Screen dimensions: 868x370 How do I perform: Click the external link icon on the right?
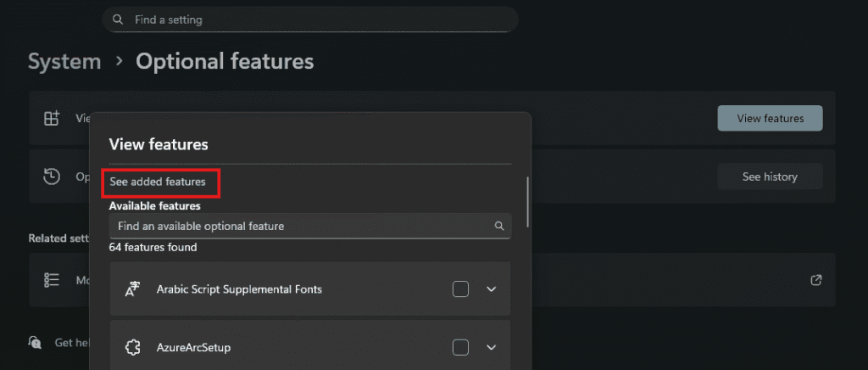(815, 279)
